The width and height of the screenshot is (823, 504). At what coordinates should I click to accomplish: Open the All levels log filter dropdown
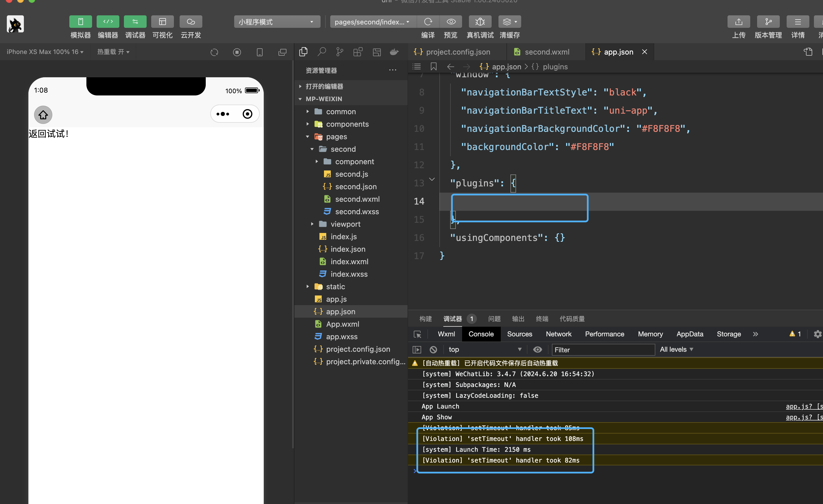click(676, 349)
